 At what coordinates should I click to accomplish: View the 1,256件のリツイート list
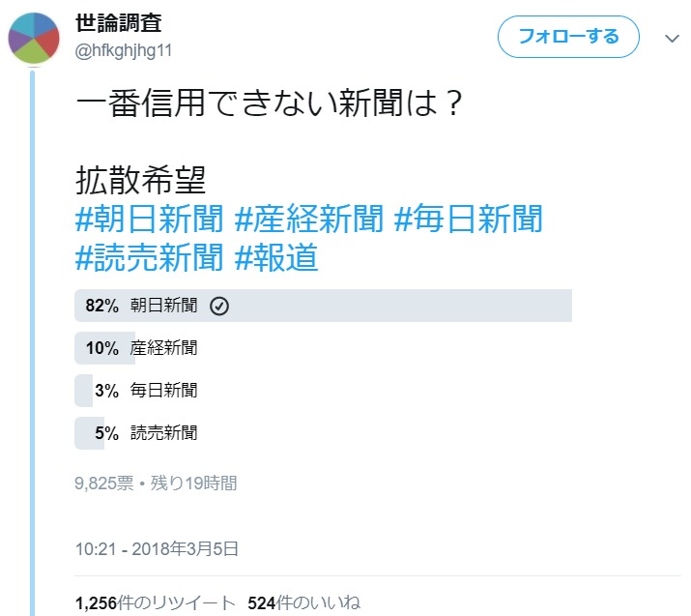pyautogui.click(x=156, y=603)
